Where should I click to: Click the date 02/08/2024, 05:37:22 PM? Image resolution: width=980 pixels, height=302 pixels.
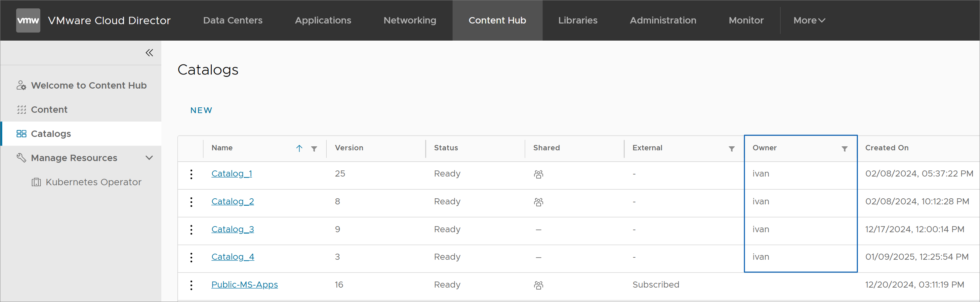(919, 173)
